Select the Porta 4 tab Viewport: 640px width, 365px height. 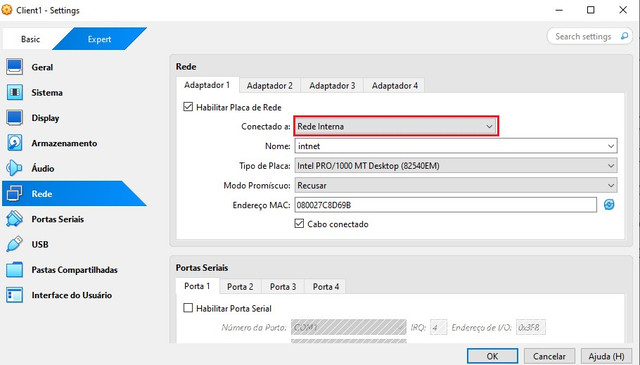326,287
